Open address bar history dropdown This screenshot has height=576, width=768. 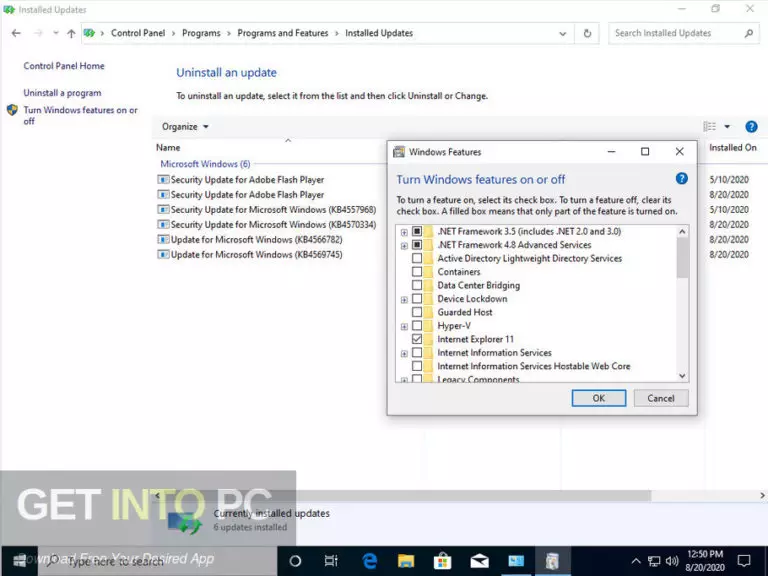coord(563,33)
